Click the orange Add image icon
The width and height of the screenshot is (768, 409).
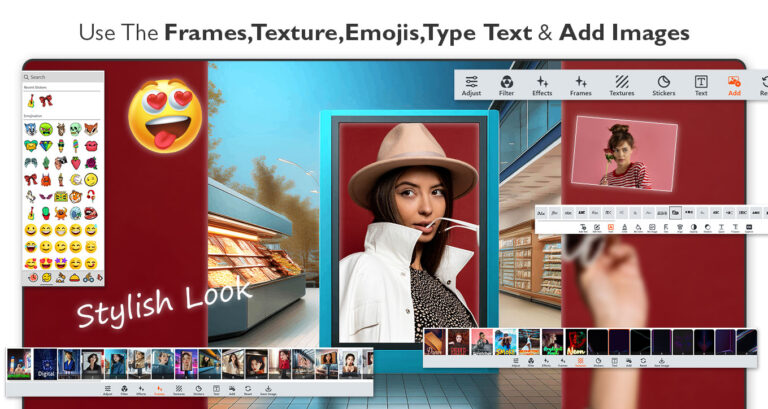tap(734, 85)
